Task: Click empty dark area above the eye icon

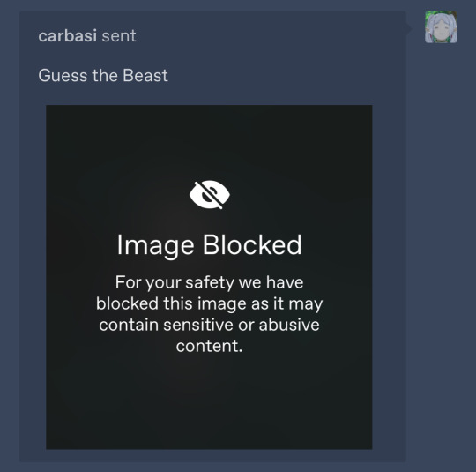Action: coord(209,141)
